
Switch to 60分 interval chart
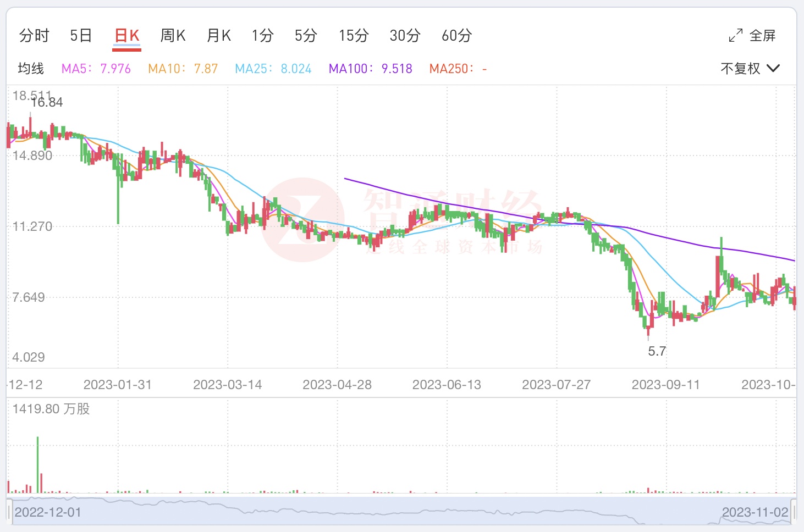(456, 36)
